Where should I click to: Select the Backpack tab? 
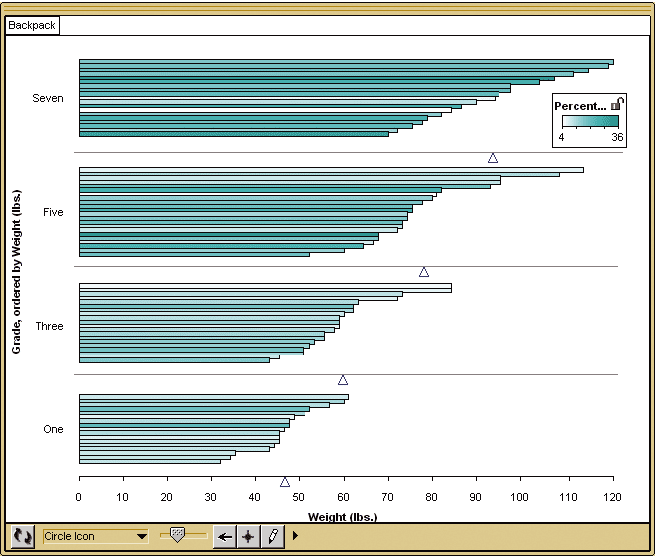32,25
